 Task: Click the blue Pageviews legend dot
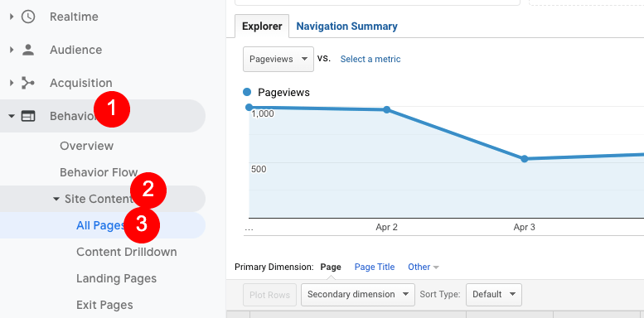coord(247,92)
